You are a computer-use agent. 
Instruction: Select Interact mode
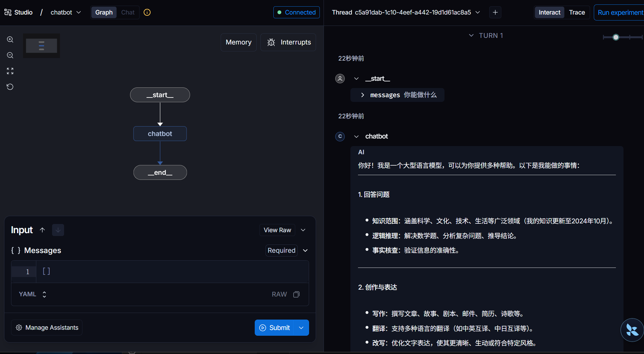[549, 12]
